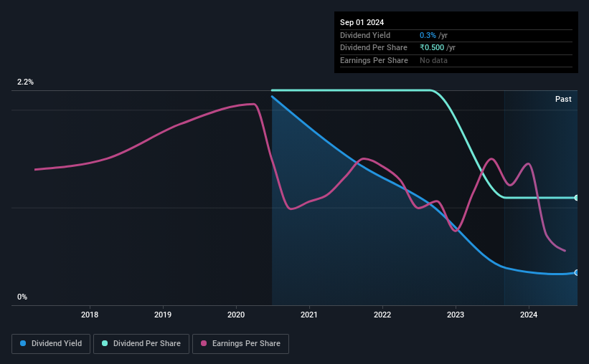Click the pink dot in the Earnings Per Share legend

[x=204, y=344]
